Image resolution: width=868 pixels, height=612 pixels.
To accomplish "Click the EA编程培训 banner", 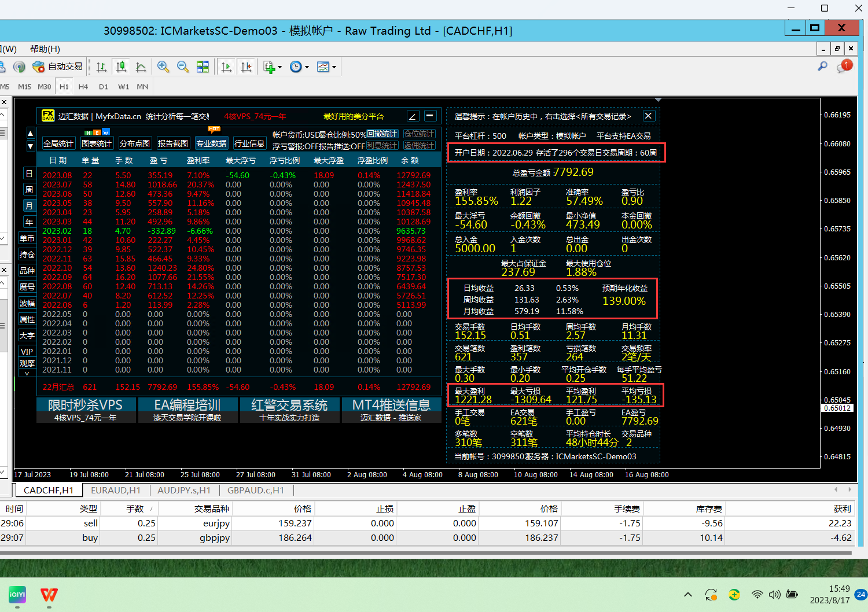I will click(x=187, y=410).
